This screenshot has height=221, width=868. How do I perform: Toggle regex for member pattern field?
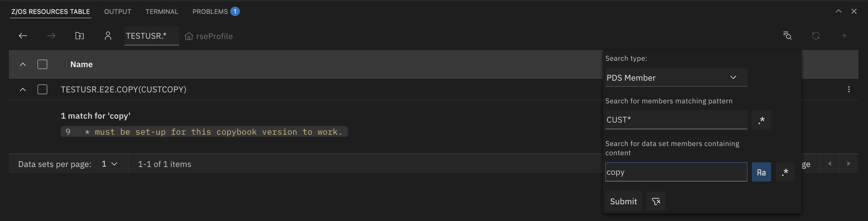coord(761,120)
